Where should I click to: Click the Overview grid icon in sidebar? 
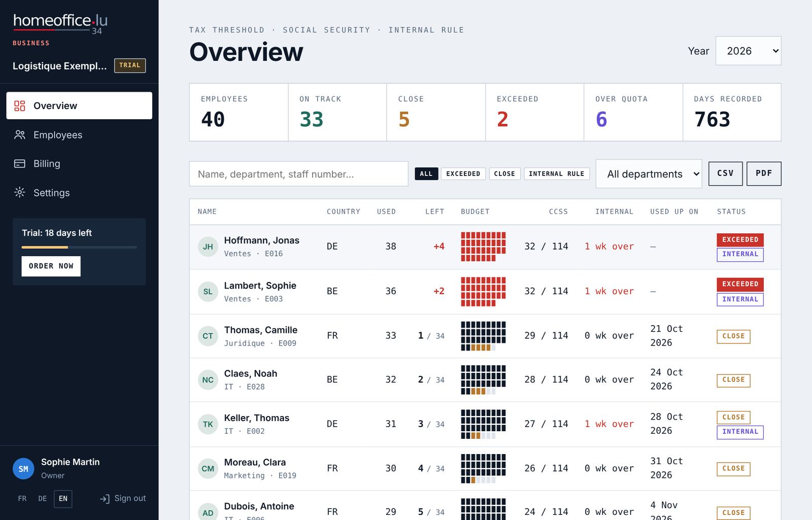point(20,106)
